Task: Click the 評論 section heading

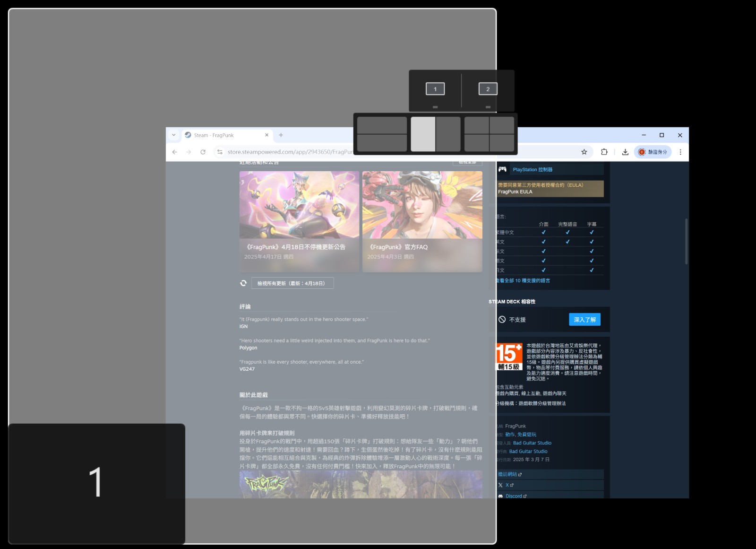Action: [x=245, y=306]
